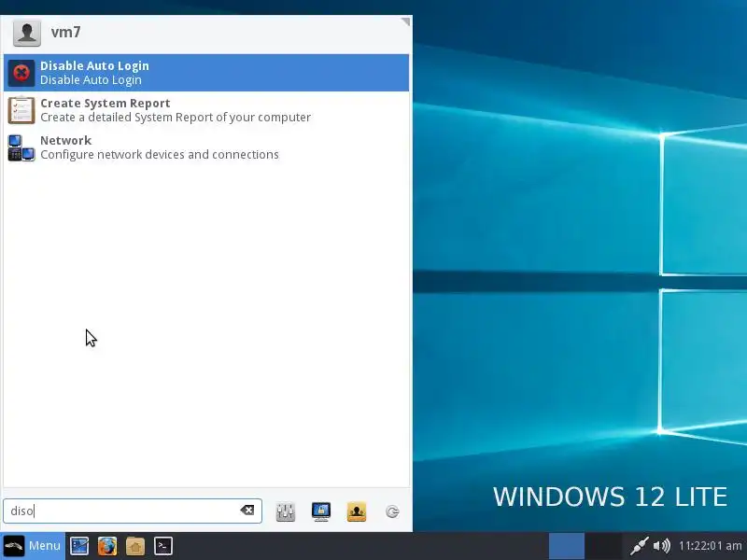Switch users using the yellow user icon

pos(357,511)
